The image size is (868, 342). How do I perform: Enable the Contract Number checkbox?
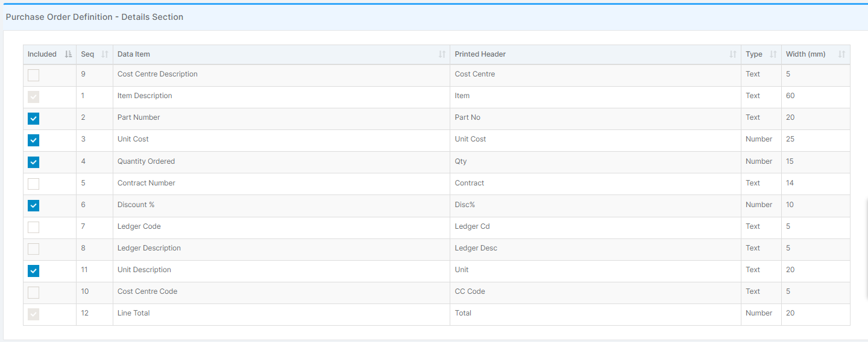[34, 184]
